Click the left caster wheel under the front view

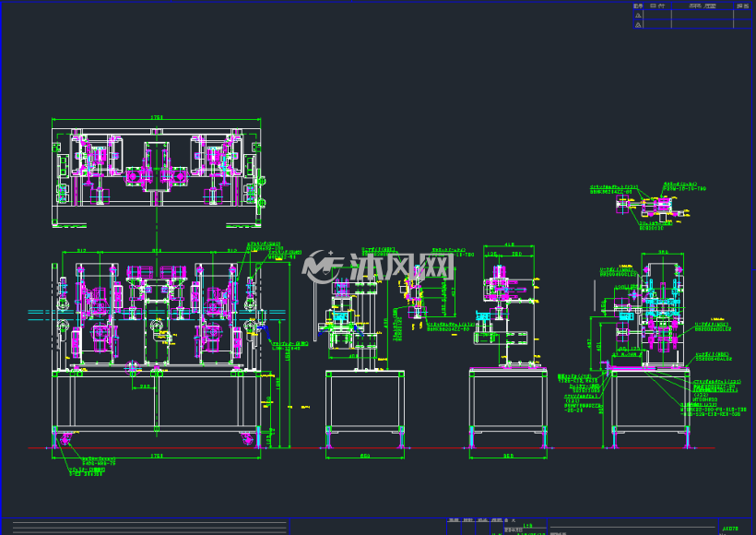(65, 439)
